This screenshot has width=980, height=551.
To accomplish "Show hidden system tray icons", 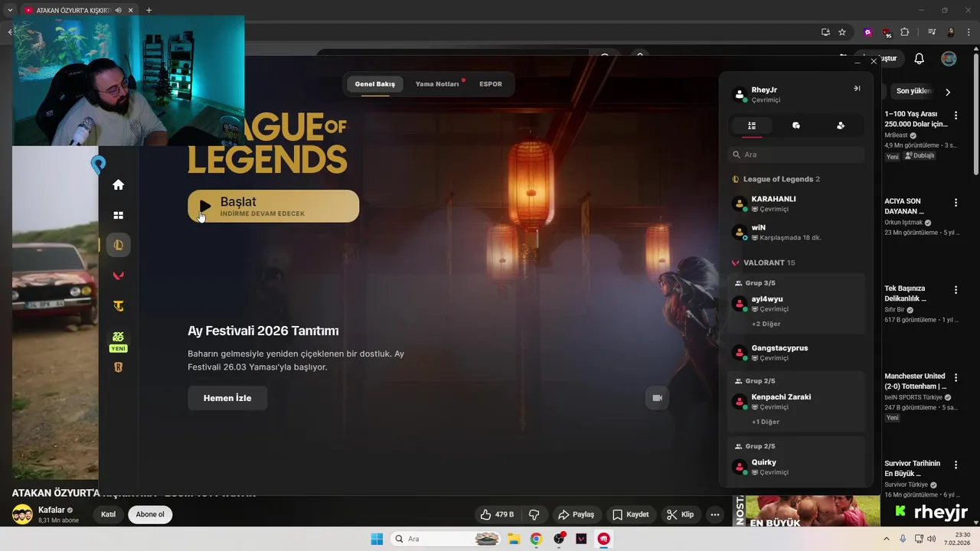I will pos(887,539).
